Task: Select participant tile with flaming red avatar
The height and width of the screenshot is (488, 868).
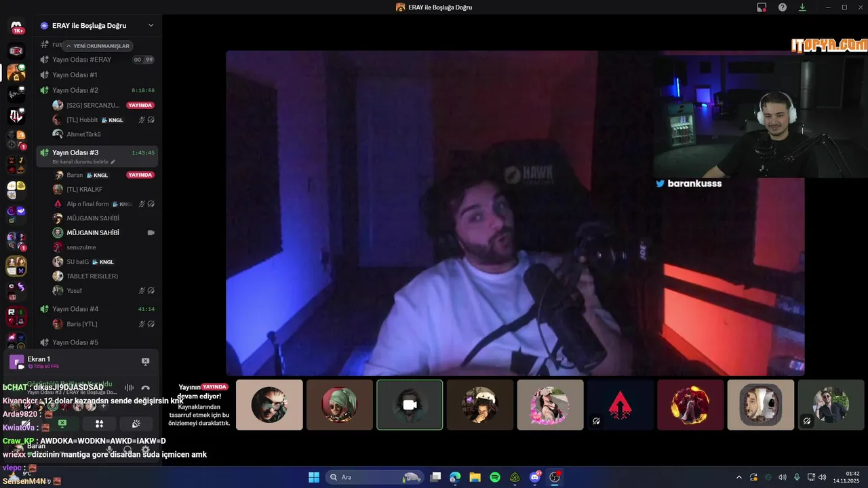Action: [x=690, y=405]
